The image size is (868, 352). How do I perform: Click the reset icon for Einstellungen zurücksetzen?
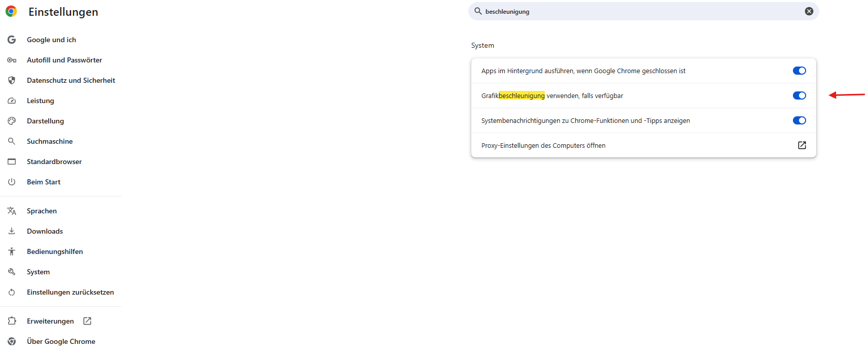[x=12, y=292]
